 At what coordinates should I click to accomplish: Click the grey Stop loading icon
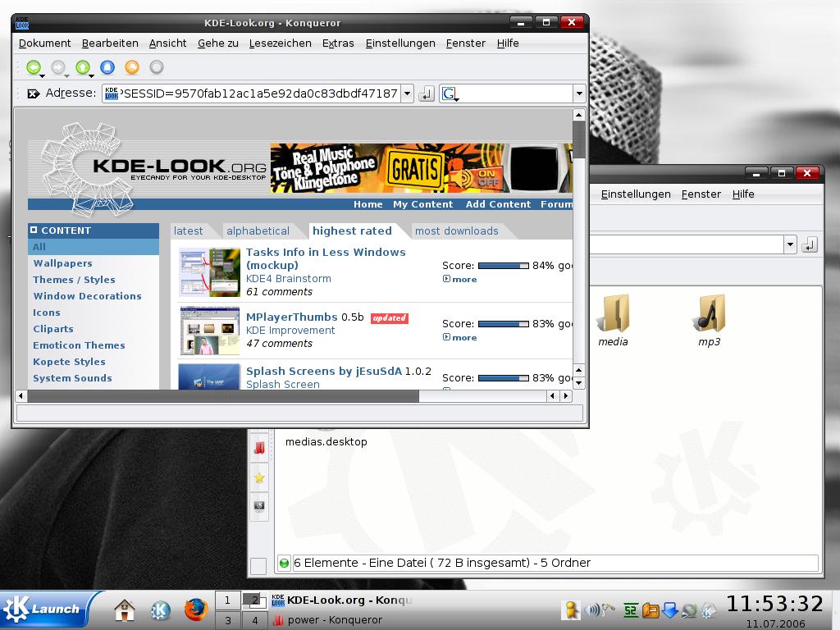pos(157,67)
